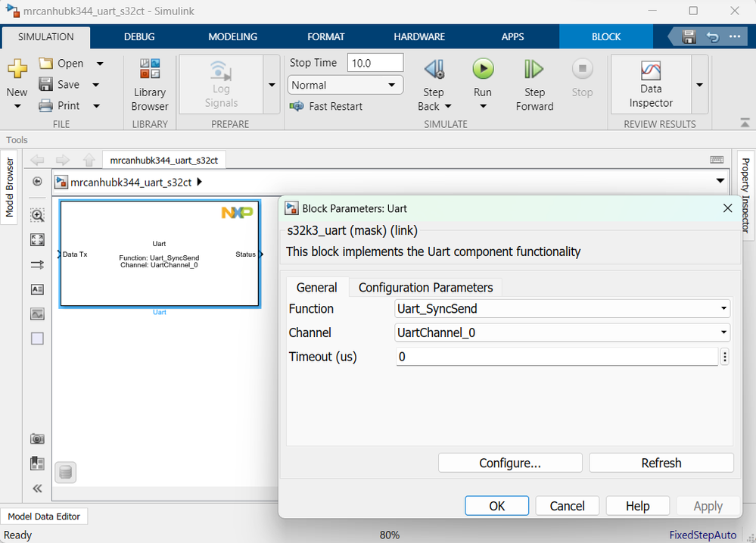The height and width of the screenshot is (543, 756).
Task: Open the Library Browser
Action: 150,85
